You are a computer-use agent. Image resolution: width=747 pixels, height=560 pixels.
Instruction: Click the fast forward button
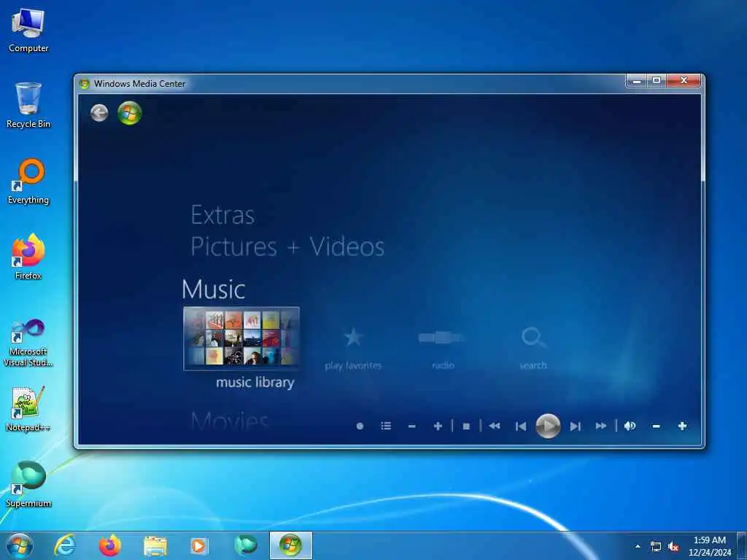pyautogui.click(x=601, y=426)
